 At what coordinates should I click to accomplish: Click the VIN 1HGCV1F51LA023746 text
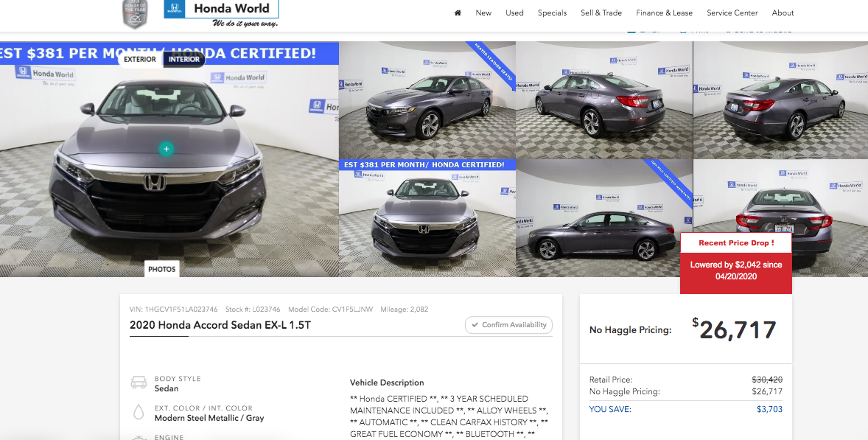point(173,310)
